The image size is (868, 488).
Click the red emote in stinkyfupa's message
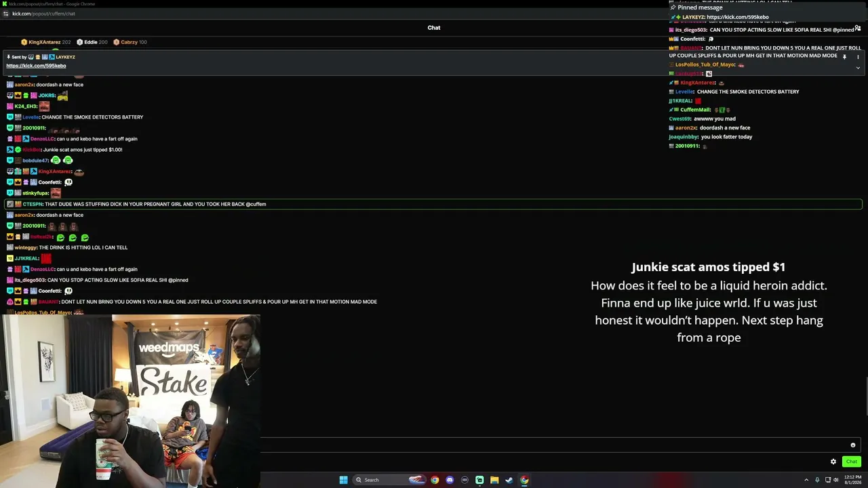point(56,193)
